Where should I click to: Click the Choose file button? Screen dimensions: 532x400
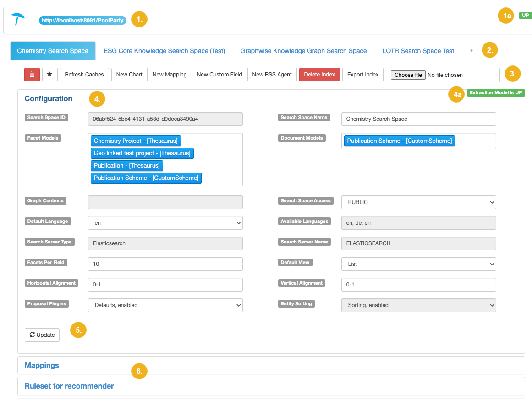pyautogui.click(x=408, y=75)
